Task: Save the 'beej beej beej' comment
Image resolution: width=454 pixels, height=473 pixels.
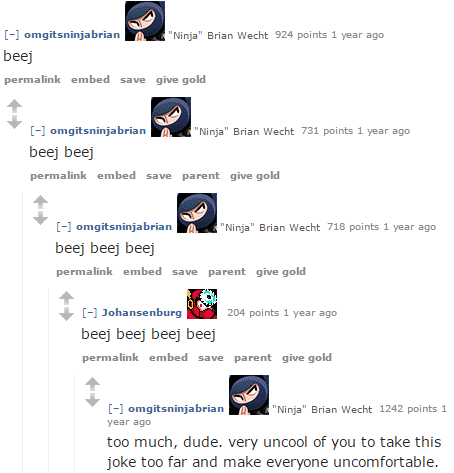Action: coord(185,272)
